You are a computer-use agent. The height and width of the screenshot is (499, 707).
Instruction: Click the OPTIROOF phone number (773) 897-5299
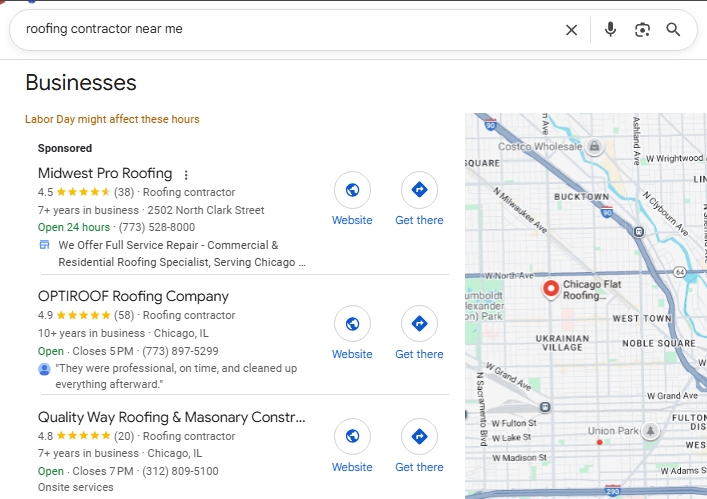pyautogui.click(x=180, y=351)
